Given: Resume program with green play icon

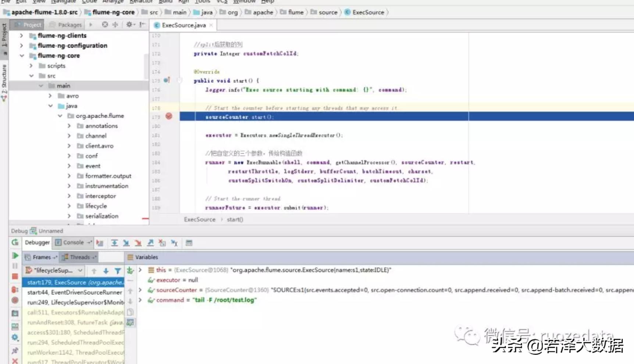Looking at the screenshot, I should click(15, 256).
